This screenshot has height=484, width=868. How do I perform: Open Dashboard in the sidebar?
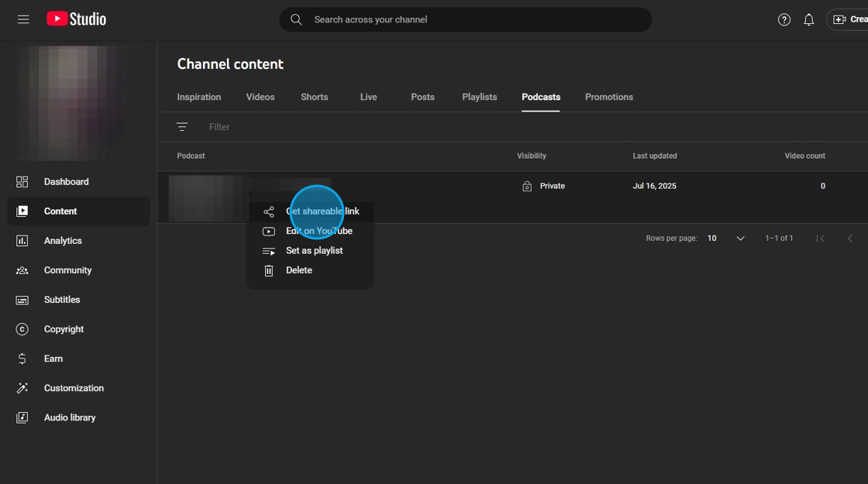pyautogui.click(x=78, y=181)
